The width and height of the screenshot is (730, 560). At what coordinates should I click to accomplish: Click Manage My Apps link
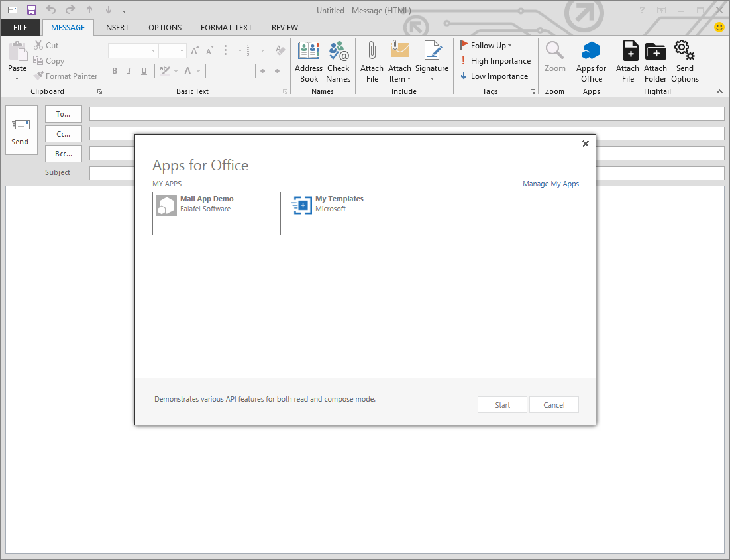550,184
